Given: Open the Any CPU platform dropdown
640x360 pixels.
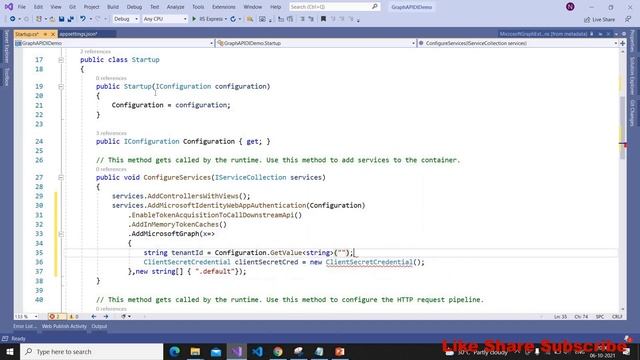Looking at the screenshot, I should tap(165, 19).
